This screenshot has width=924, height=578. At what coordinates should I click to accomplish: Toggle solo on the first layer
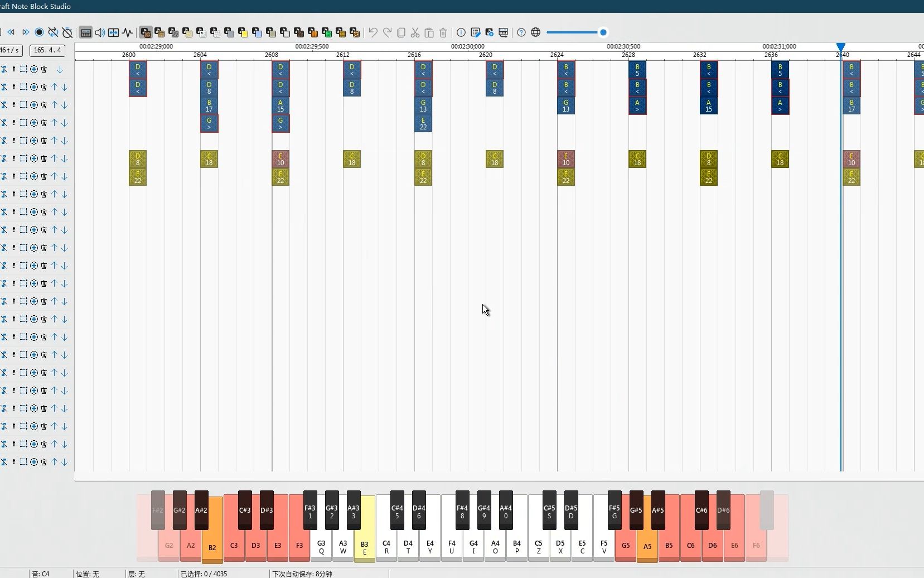tap(14, 69)
